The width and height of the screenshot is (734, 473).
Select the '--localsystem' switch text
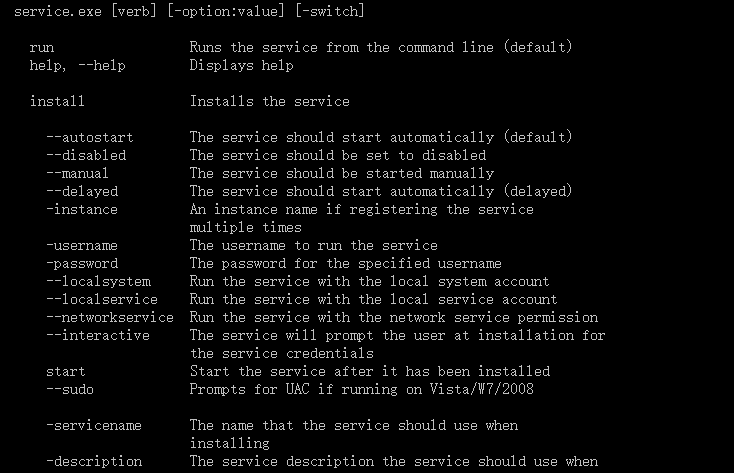[98, 281]
